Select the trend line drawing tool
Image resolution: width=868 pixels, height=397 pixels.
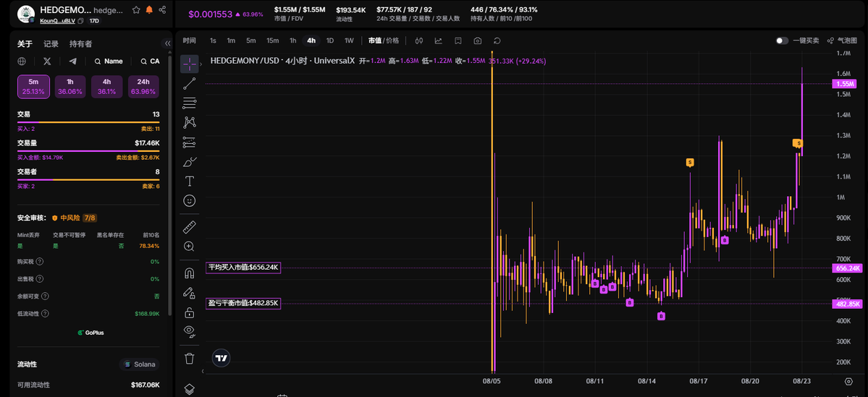click(190, 83)
